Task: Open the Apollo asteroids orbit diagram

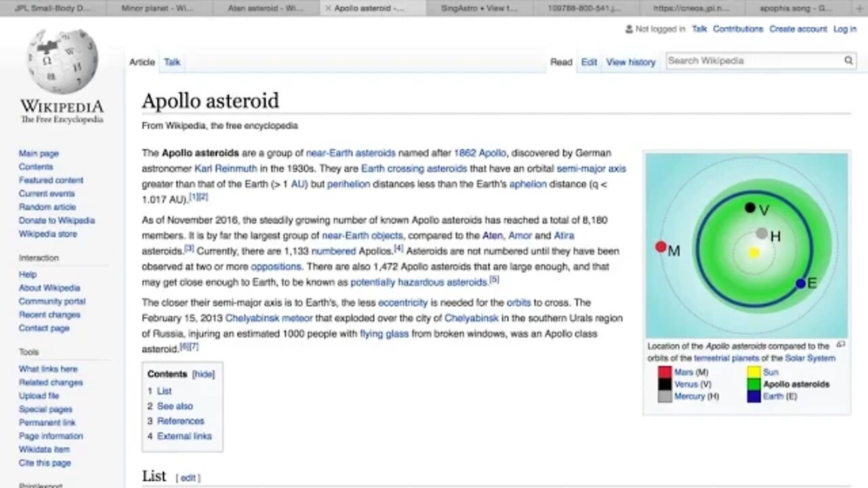Action: (x=747, y=245)
